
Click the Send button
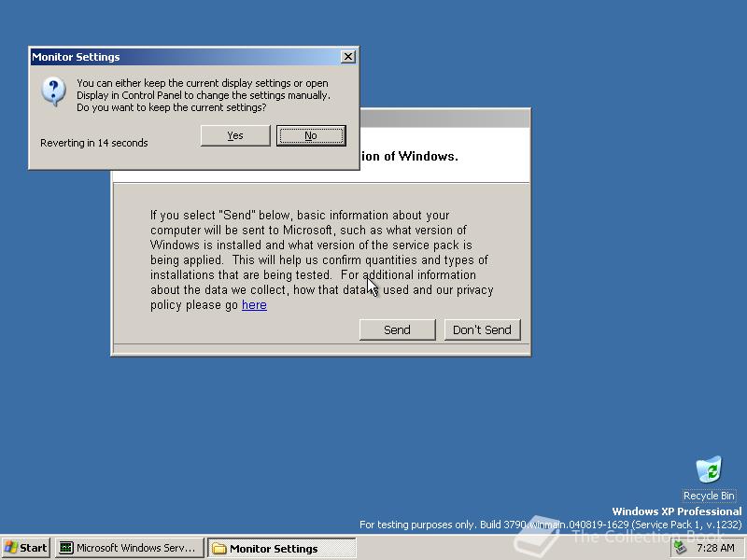398,329
